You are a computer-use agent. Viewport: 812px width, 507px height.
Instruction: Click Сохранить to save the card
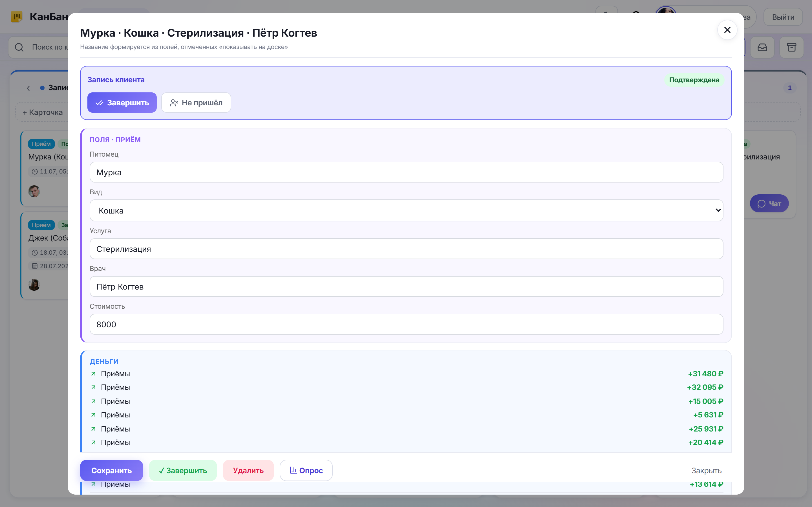pos(111,470)
